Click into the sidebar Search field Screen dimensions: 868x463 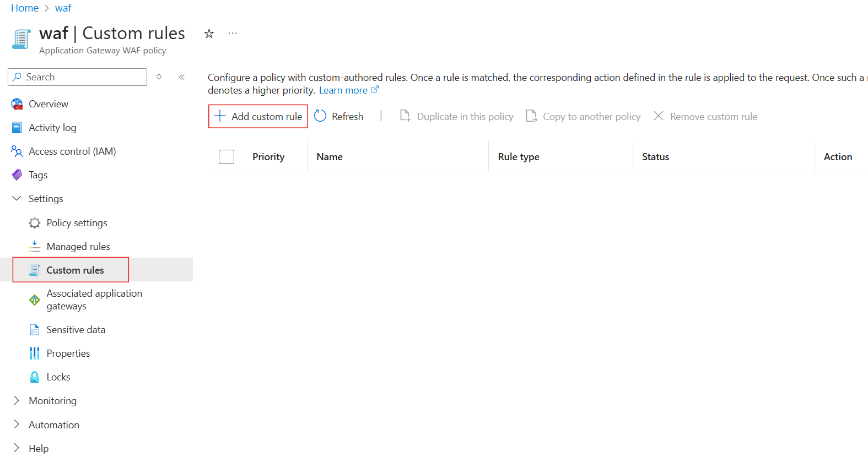point(78,77)
